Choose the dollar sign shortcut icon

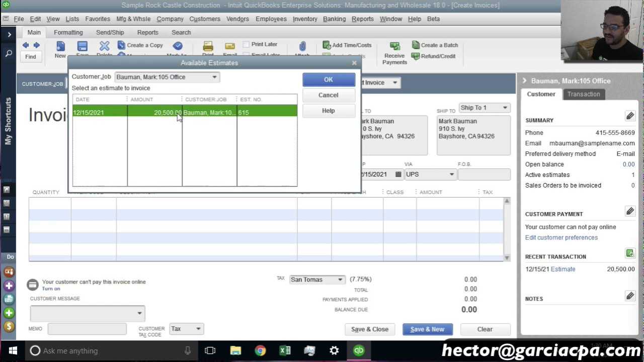[x=9, y=326]
